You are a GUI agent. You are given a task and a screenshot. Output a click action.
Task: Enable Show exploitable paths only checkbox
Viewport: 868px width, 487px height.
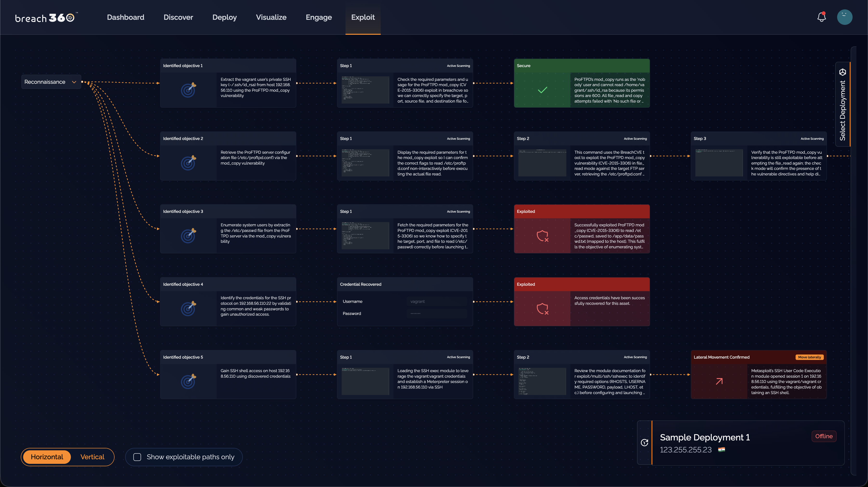(137, 457)
